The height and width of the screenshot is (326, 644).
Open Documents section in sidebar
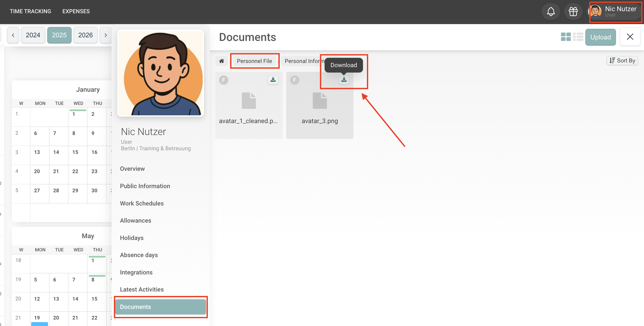161,307
